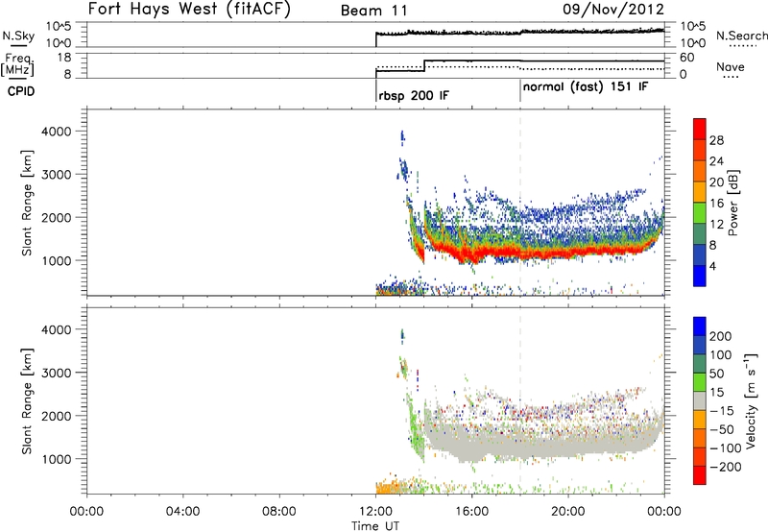Click the title 'Fort Hays West (fitACF)'

(189, 9)
